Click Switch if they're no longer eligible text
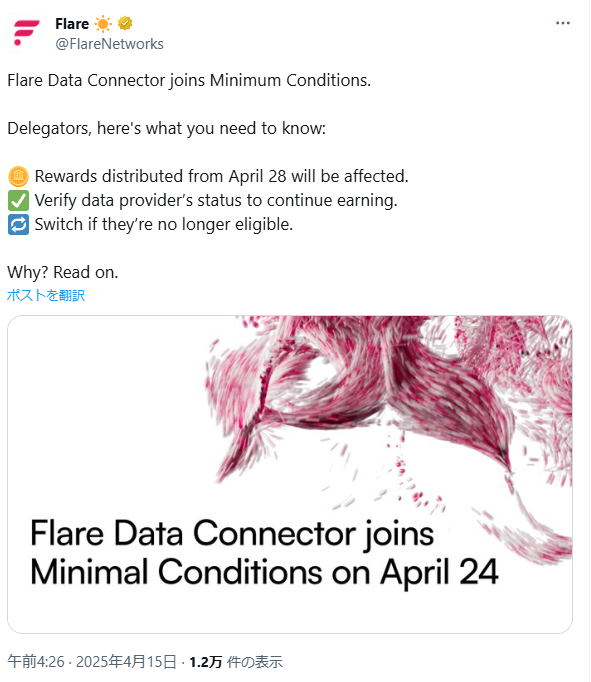This screenshot has width=591, height=682. [164, 224]
